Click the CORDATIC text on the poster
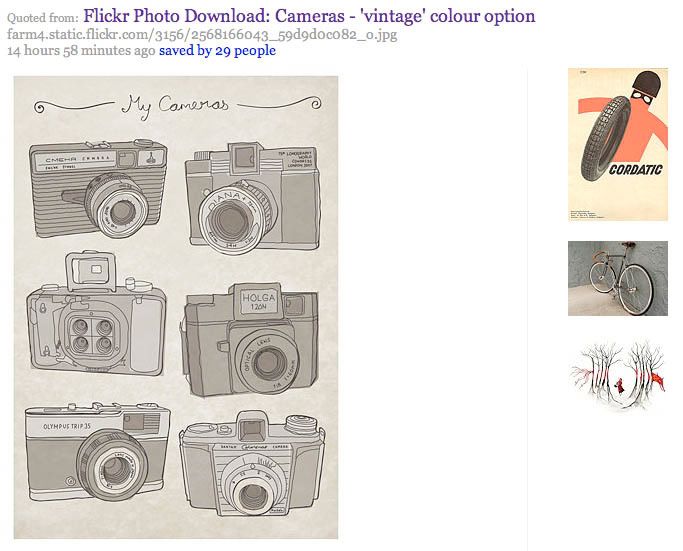This screenshot has width=683, height=551. [636, 169]
